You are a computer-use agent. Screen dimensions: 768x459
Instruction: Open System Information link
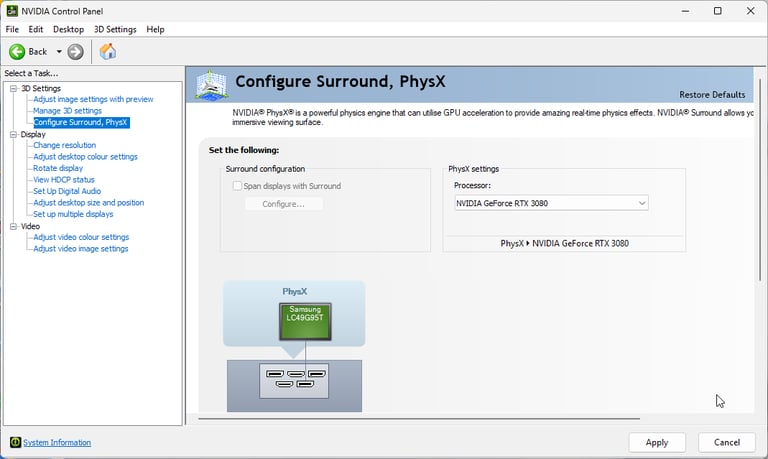point(57,442)
